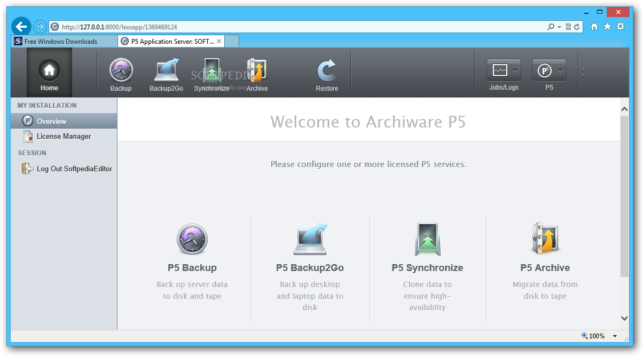
Task: Expand the P5 dropdown arrow
Action: 561,70
